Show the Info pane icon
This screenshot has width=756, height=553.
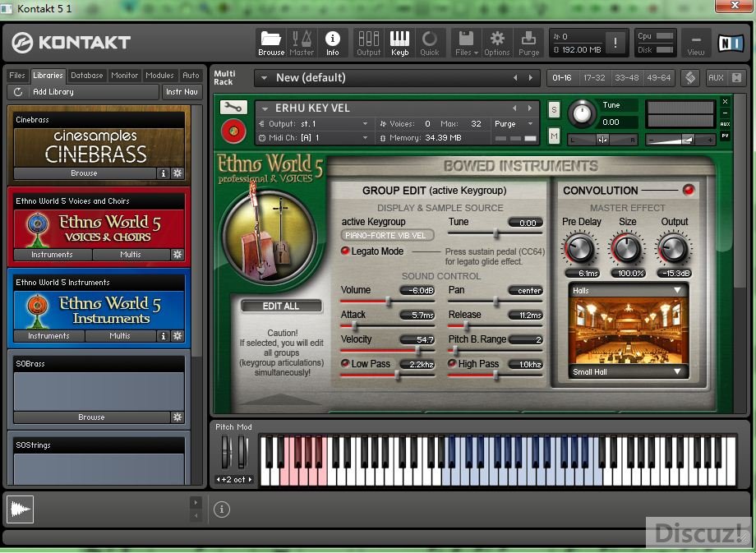tap(333, 43)
